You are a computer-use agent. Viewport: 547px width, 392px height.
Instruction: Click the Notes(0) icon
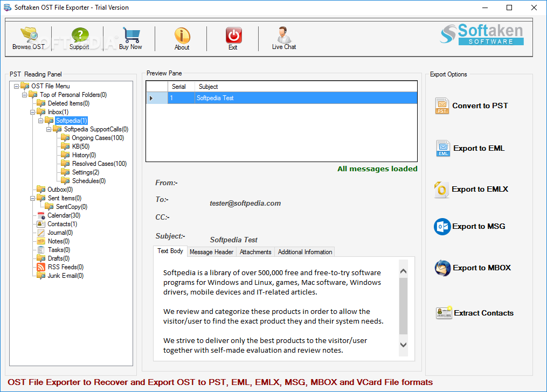point(41,241)
